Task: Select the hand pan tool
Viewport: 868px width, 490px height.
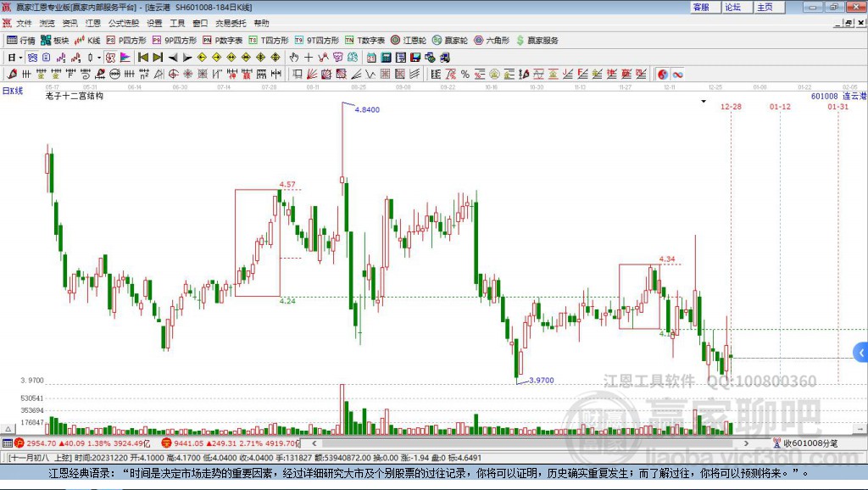Action: pos(294,58)
